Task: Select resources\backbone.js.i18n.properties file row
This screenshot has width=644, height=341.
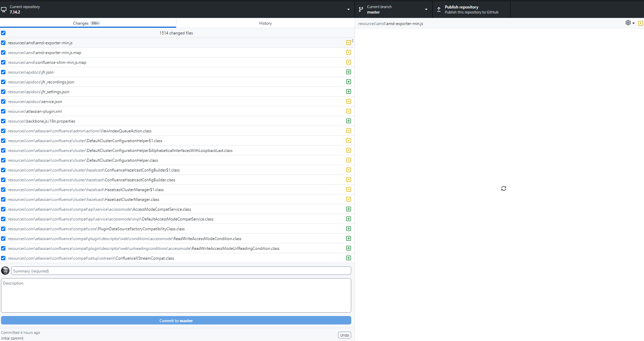Action: coord(177,121)
